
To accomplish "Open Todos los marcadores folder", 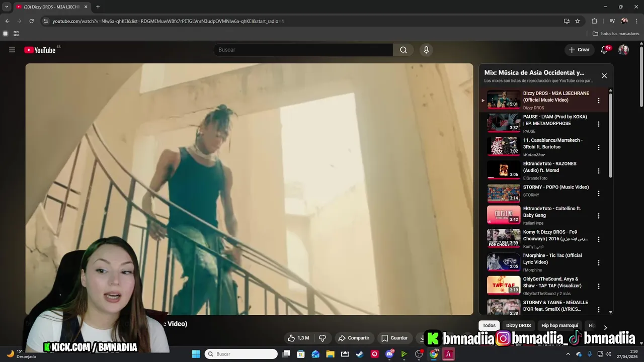I will click(616, 34).
